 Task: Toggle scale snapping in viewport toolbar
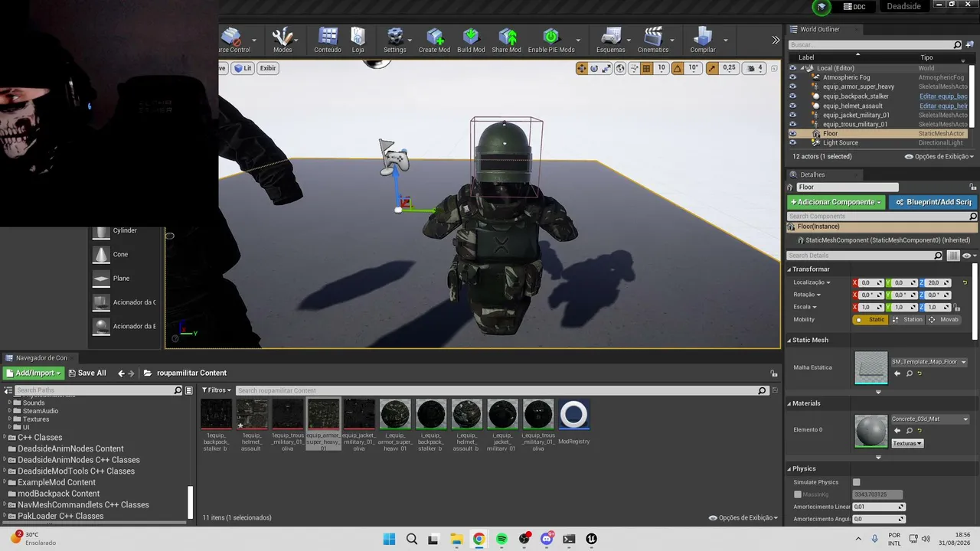[712, 68]
